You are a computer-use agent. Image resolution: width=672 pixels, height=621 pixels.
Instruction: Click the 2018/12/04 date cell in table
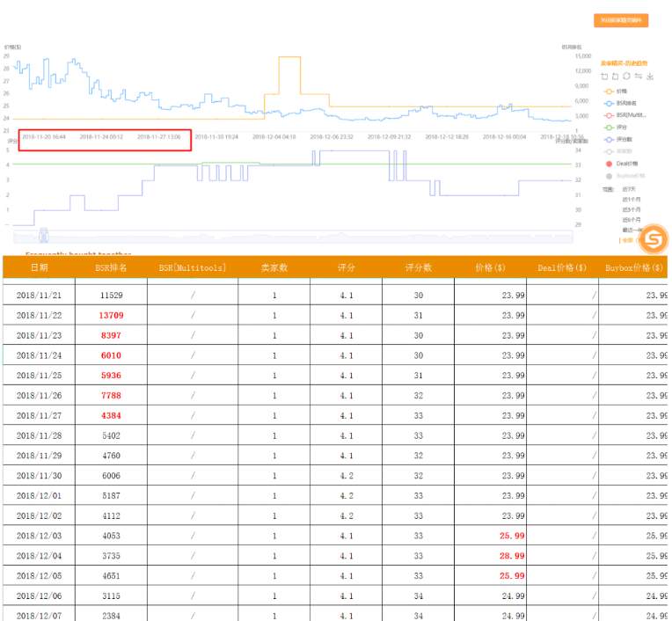(39, 556)
